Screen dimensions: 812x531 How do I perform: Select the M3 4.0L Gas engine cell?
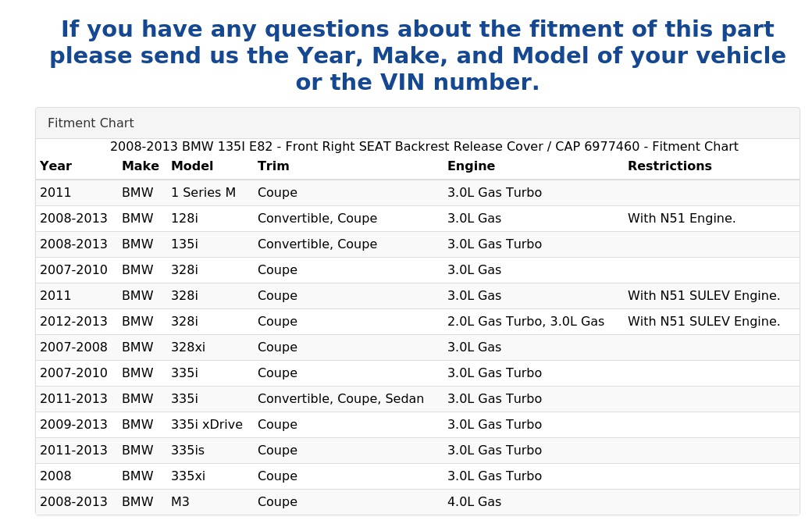[x=475, y=502]
